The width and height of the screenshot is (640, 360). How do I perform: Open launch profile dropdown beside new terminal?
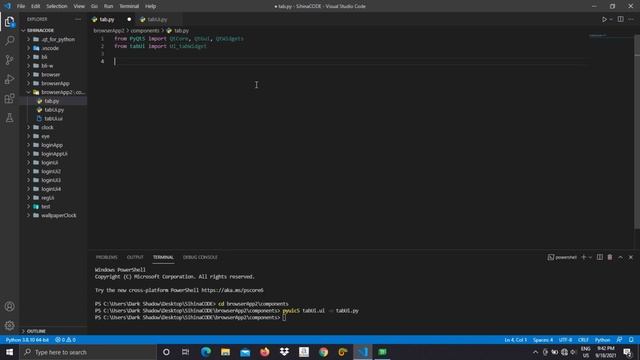coord(590,257)
